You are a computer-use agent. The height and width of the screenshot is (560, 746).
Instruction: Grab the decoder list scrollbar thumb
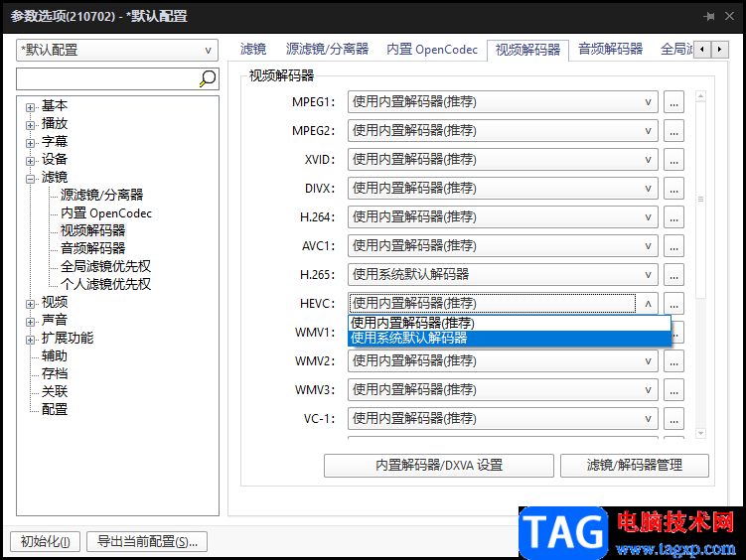click(x=700, y=200)
